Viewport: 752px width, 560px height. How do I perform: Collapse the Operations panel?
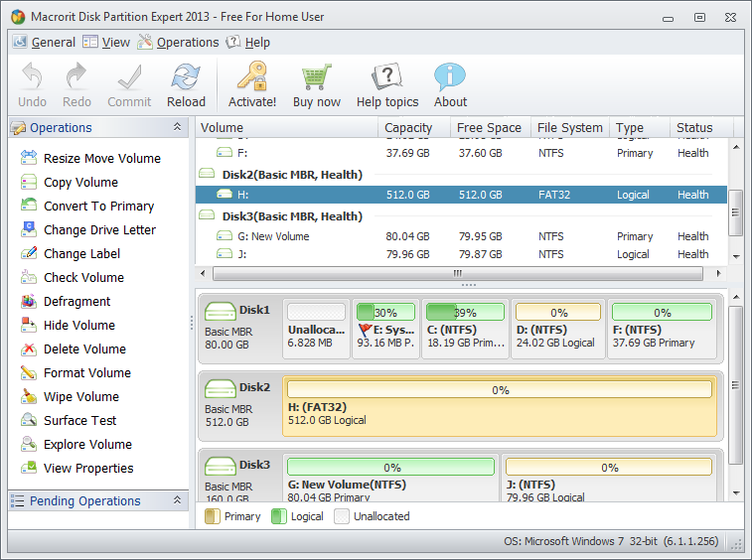click(x=177, y=127)
